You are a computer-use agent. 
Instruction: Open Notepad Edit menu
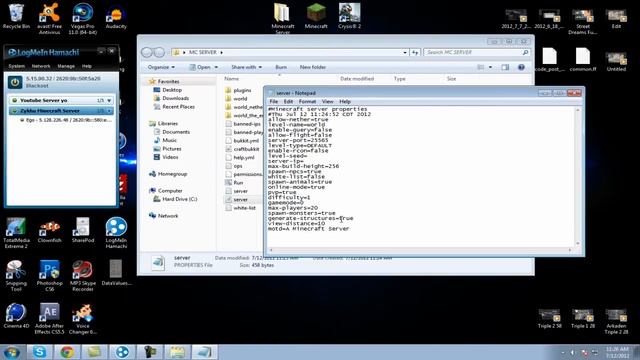[288, 101]
